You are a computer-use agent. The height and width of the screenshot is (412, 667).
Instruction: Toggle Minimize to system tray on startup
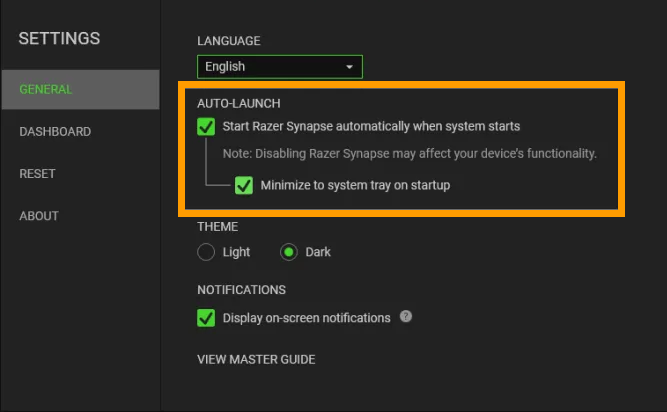(x=244, y=185)
